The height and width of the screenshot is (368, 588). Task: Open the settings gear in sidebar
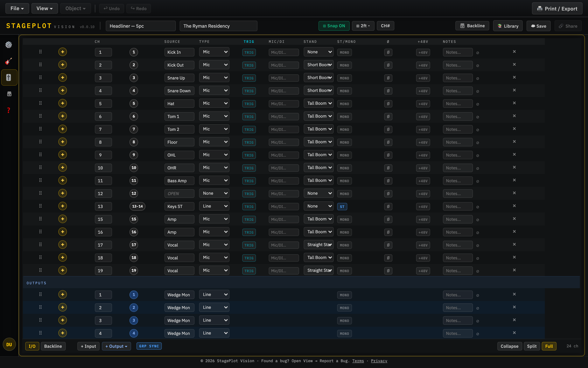[x=9, y=45]
